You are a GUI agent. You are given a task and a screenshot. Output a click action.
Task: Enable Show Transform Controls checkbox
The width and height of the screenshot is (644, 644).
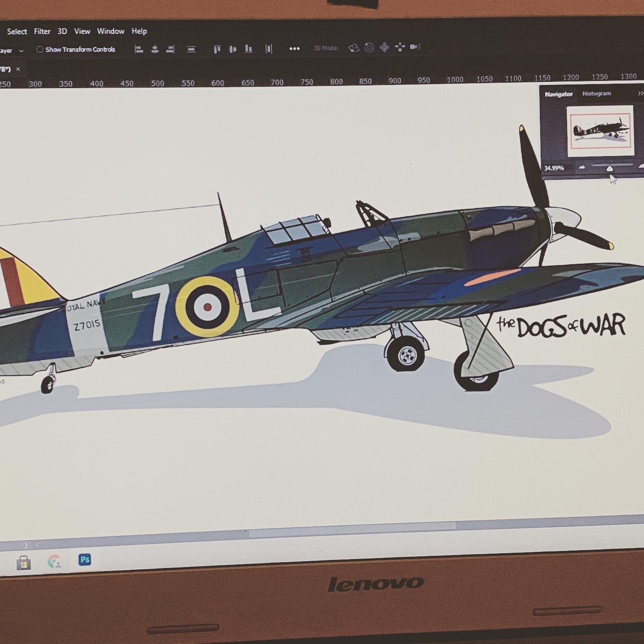tap(39, 50)
